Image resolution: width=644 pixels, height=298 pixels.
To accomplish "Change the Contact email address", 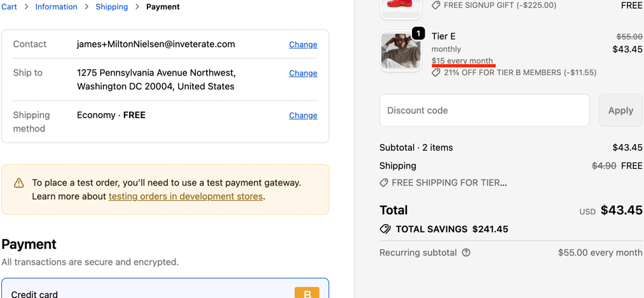I will 303,44.
